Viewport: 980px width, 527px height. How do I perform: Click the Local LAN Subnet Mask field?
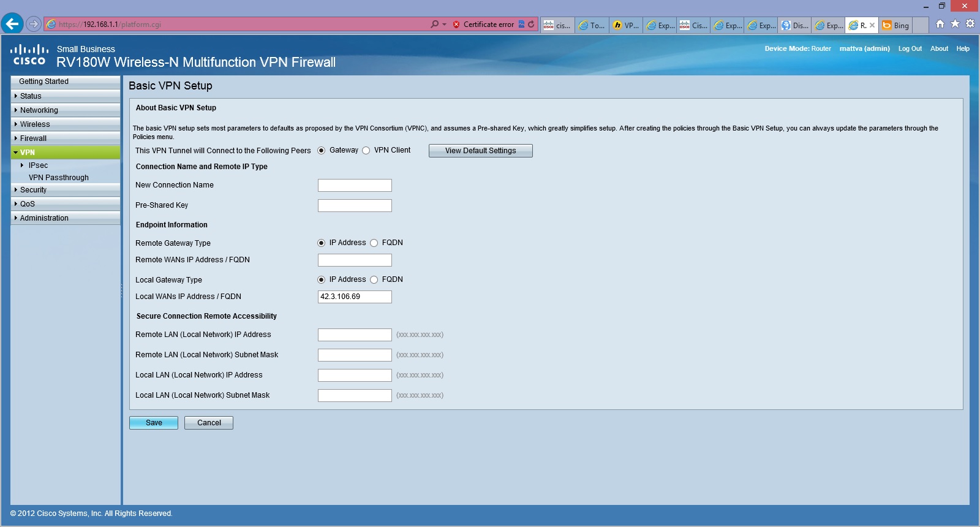[x=355, y=395]
